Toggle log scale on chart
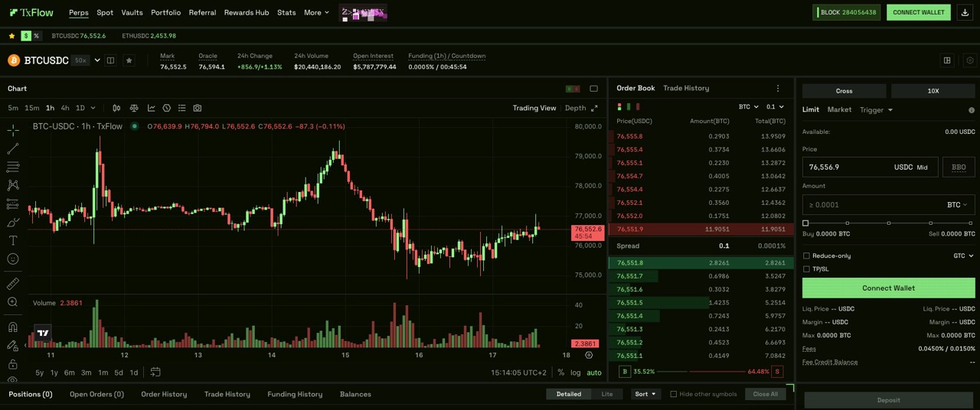980x410 pixels. (x=575, y=373)
